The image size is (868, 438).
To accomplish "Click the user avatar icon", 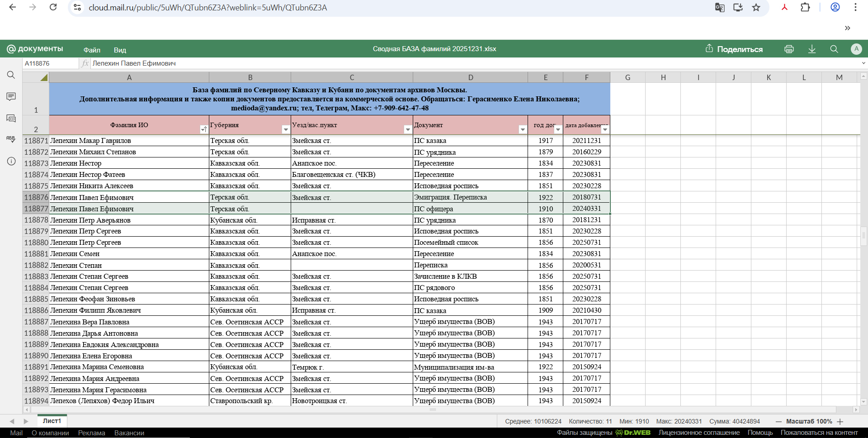I will point(856,49).
